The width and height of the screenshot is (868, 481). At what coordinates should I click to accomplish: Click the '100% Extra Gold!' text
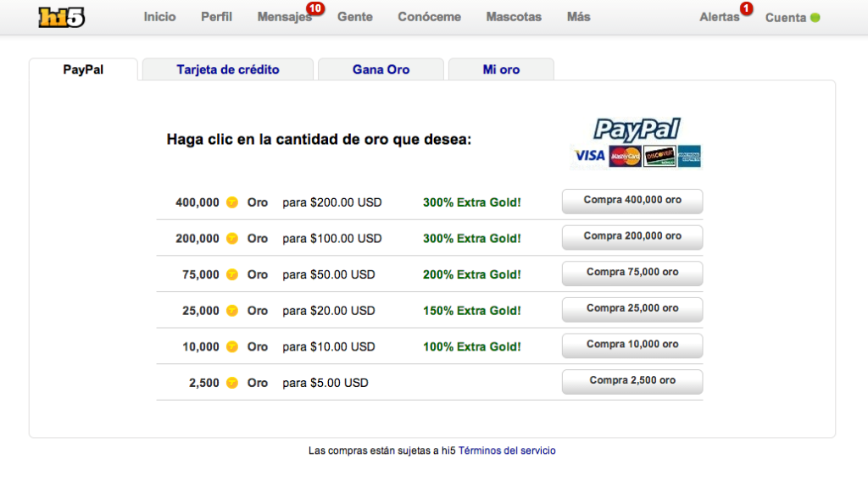471,346
